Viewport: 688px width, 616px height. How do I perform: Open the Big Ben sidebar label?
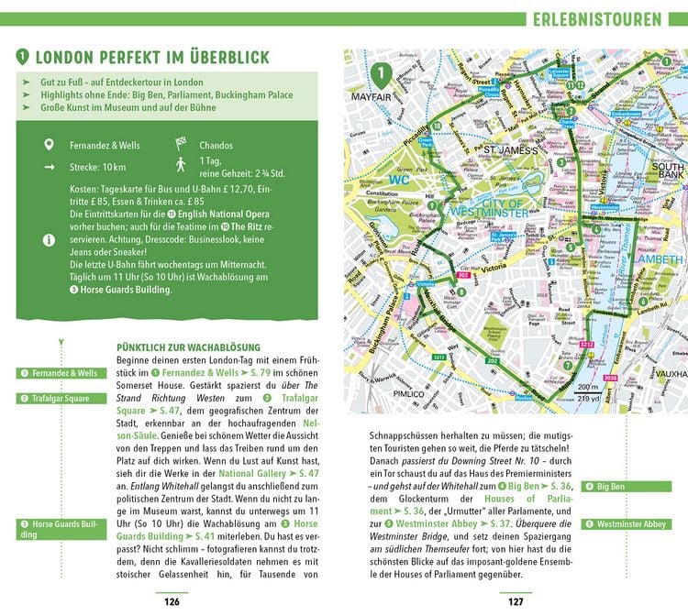[627, 486]
